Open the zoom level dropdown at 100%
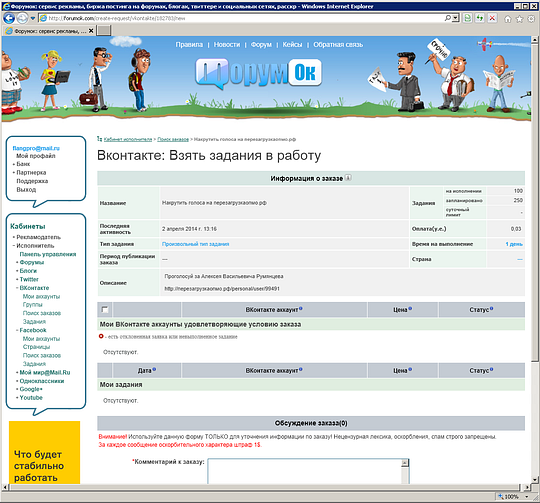The image size is (540, 503). pyautogui.click(x=527, y=496)
